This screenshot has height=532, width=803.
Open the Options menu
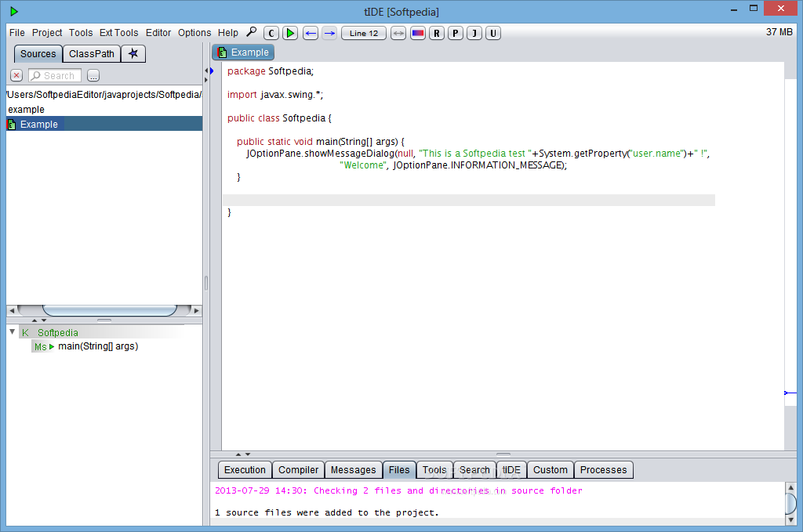coord(194,33)
